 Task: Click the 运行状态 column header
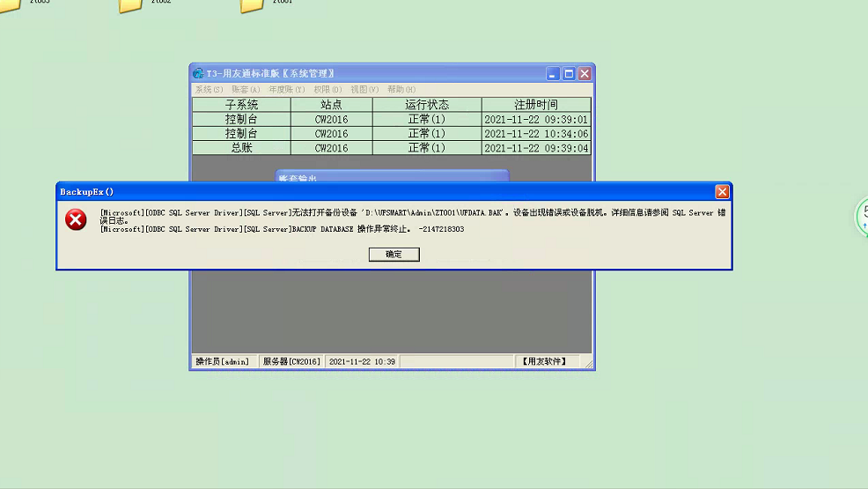tap(427, 105)
